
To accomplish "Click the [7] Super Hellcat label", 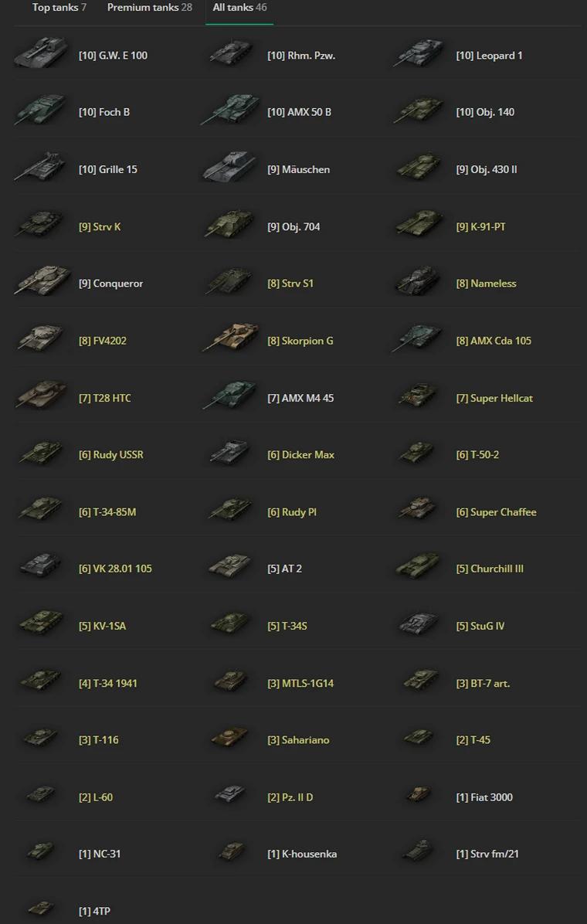I will (494, 399).
